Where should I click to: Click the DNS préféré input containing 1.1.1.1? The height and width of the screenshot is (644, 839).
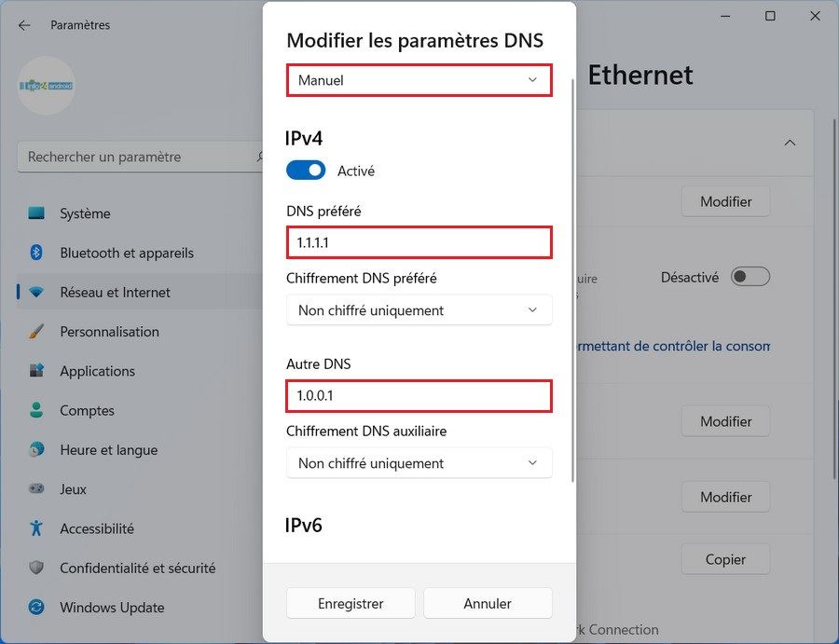click(x=419, y=242)
